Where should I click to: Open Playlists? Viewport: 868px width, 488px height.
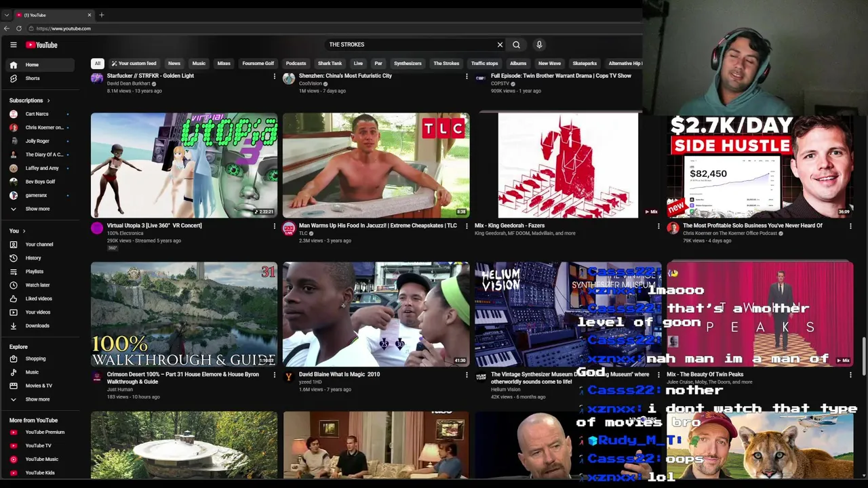coord(41,272)
